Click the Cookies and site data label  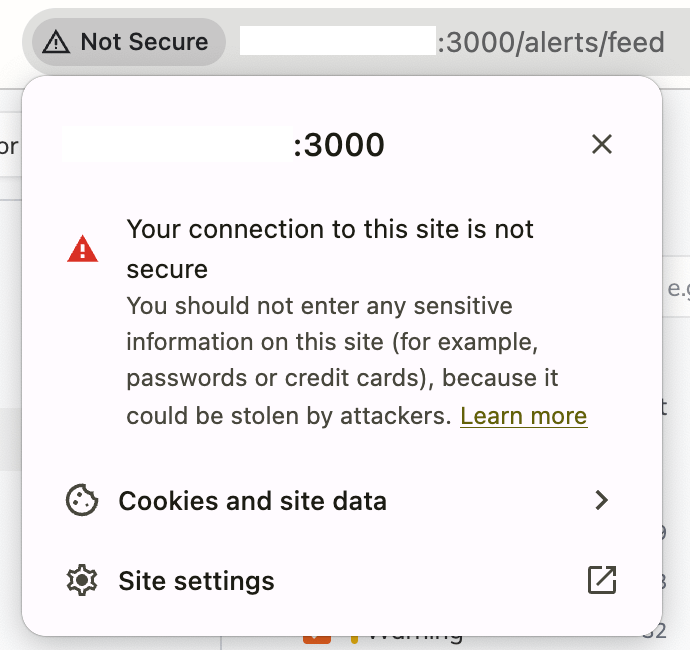pyautogui.click(x=253, y=501)
